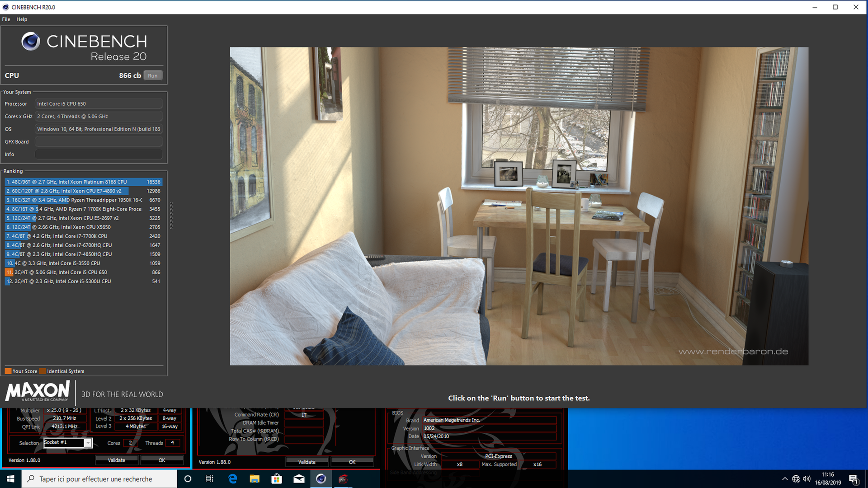
Task: Maximize or restore the Cinebench window
Action: click(x=835, y=7)
